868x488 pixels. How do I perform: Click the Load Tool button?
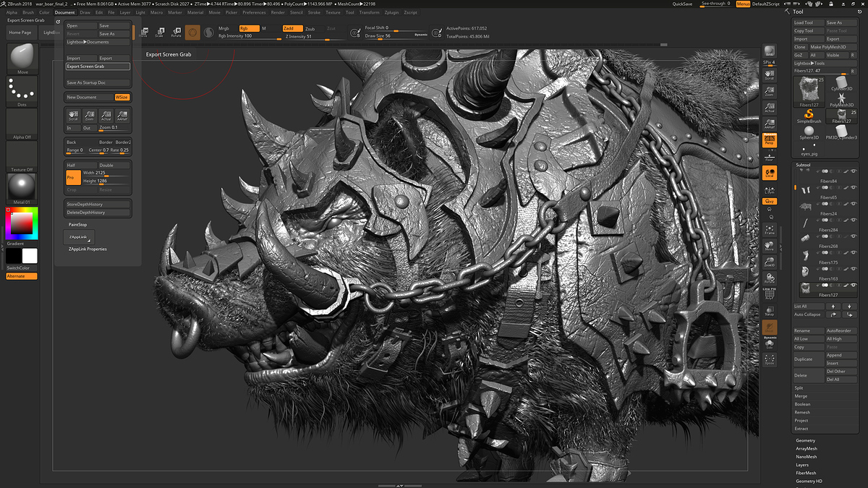tap(809, 22)
